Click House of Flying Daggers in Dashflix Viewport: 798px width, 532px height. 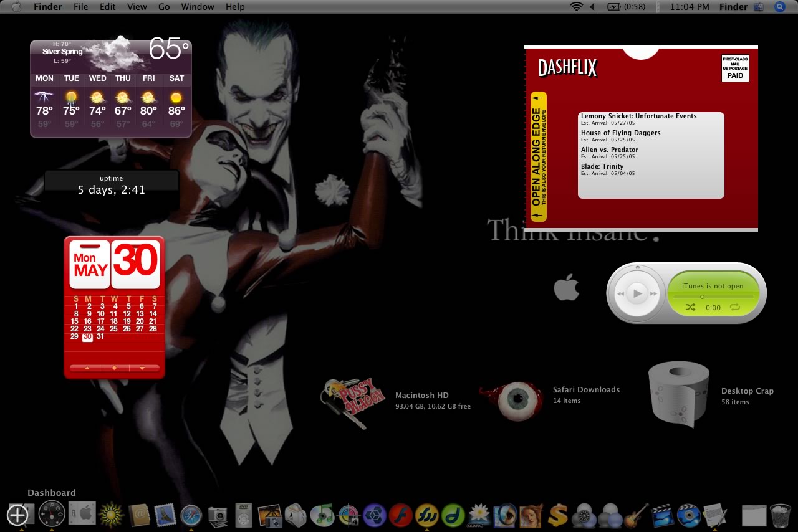620,133
